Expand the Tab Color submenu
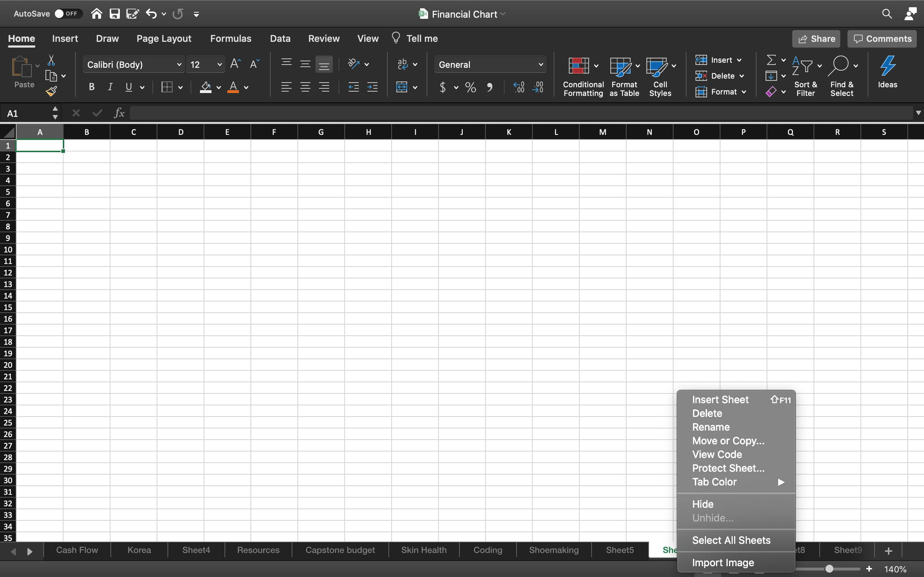This screenshot has height=577, width=924. tap(737, 482)
